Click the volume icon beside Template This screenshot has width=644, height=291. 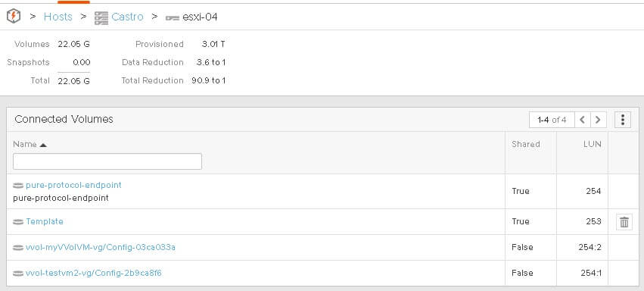click(x=18, y=222)
